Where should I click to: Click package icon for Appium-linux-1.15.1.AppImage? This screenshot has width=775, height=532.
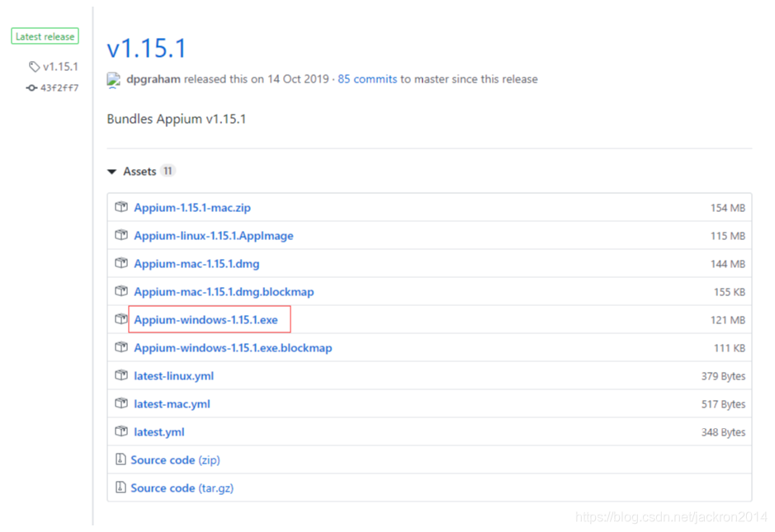[x=121, y=235]
